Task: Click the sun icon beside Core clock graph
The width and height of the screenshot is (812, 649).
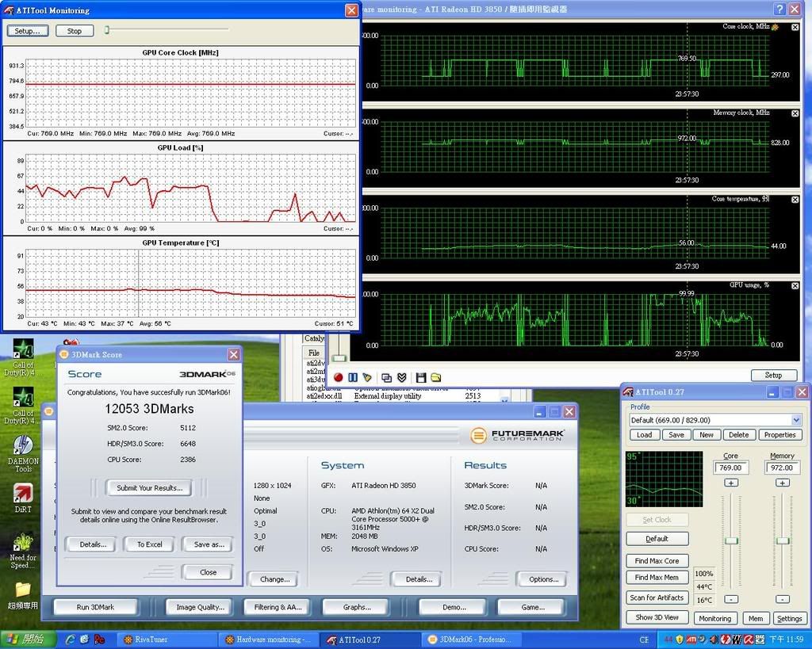Action: tap(776, 27)
